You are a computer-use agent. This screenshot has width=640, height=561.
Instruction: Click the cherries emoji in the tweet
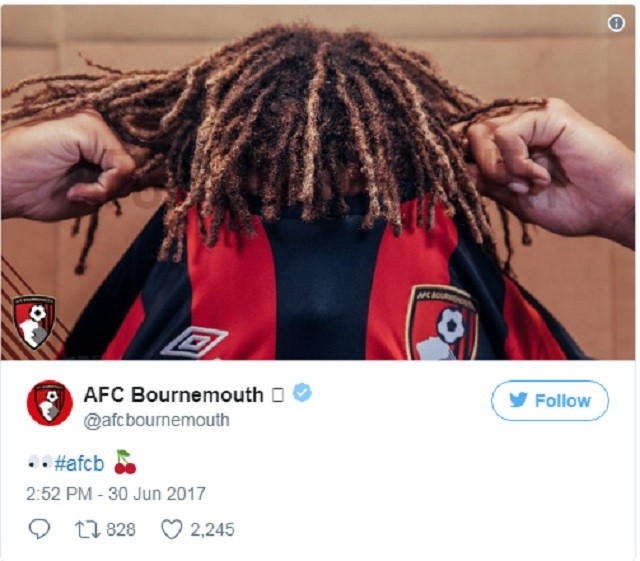125,462
